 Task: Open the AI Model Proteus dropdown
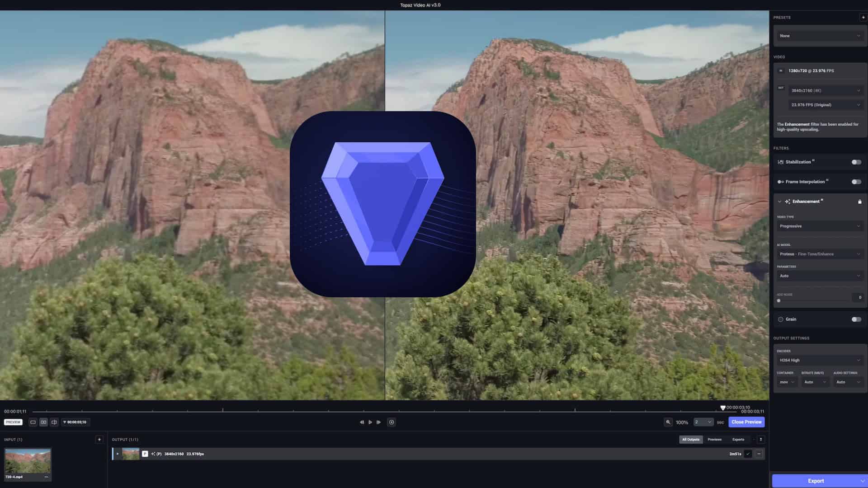(x=820, y=254)
